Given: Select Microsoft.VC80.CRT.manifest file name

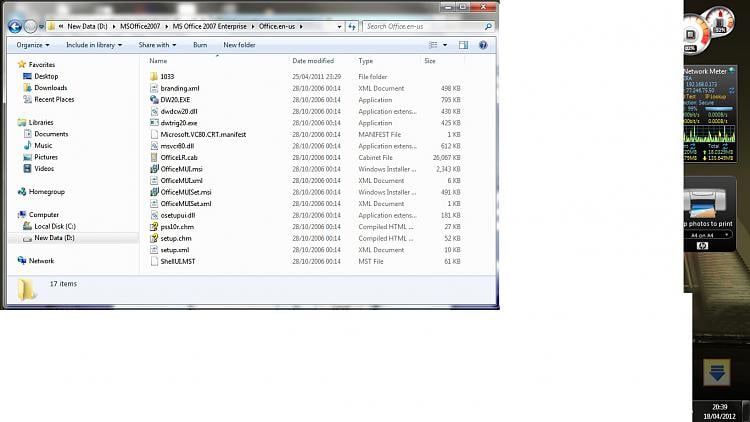Looking at the screenshot, I should pos(203,134).
